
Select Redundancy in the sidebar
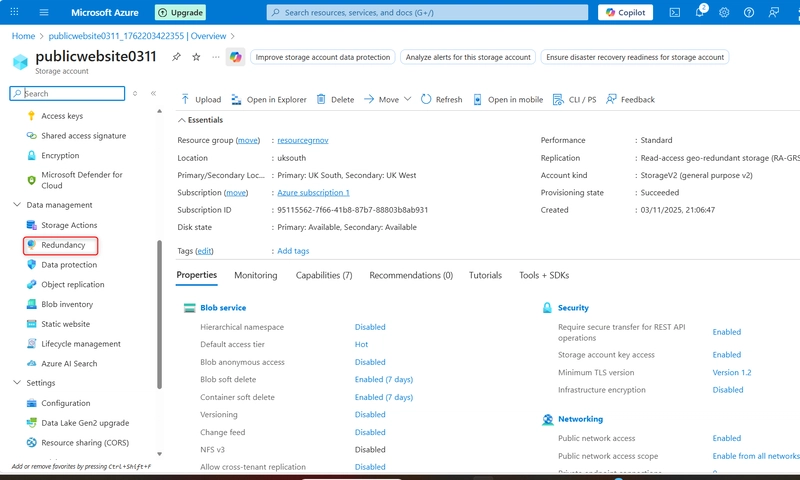pyautogui.click(x=62, y=245)
